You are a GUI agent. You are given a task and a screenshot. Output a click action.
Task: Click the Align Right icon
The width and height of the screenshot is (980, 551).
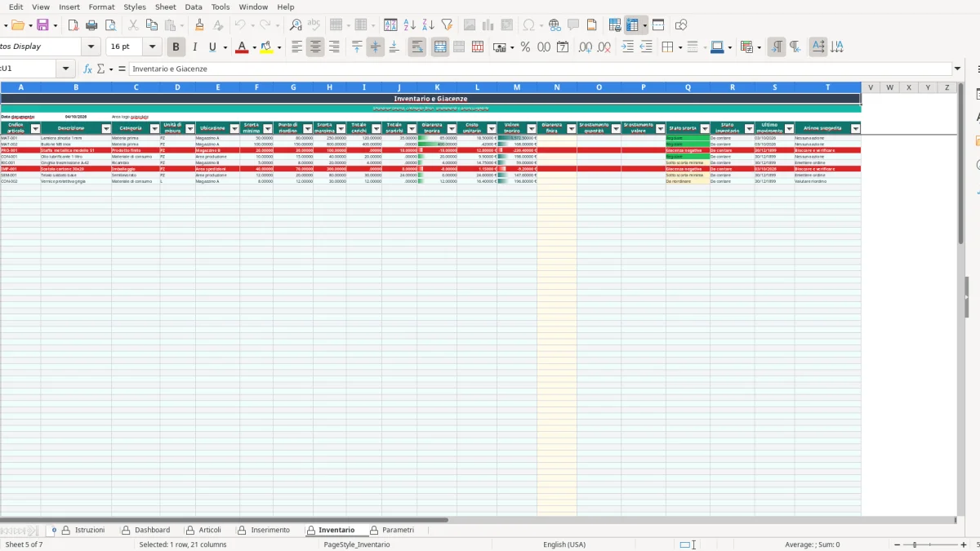(x=334, y=47)
